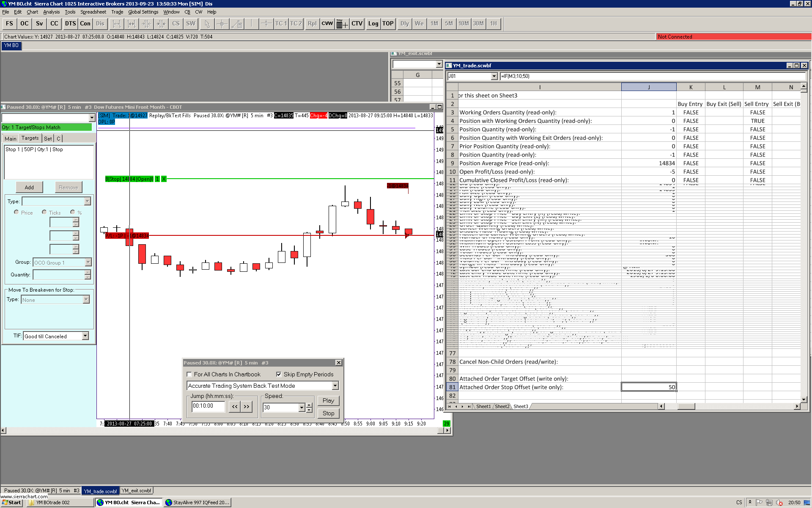812x508 pixels.
Task: Click the spreadsheet vertical scrollbar down arrow
Action: (x=804, y=399)
